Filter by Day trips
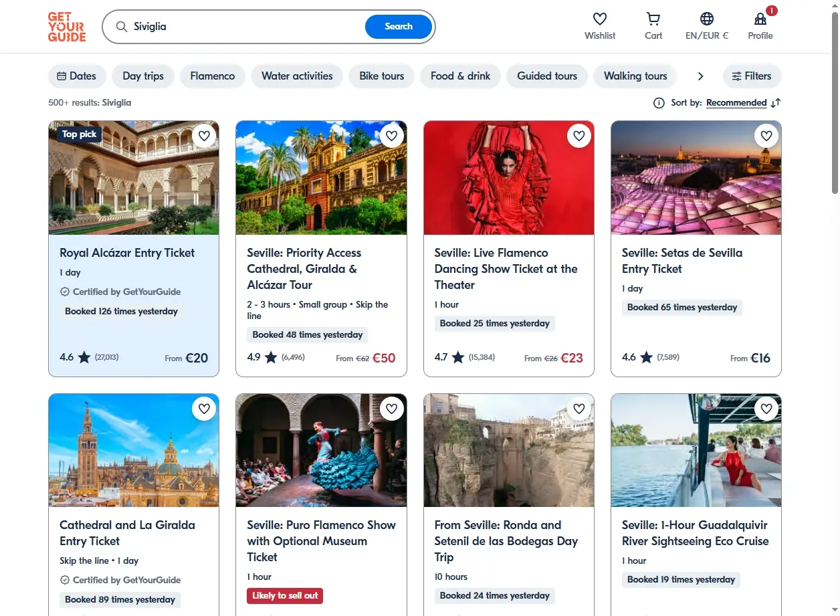 coord(143,76)
